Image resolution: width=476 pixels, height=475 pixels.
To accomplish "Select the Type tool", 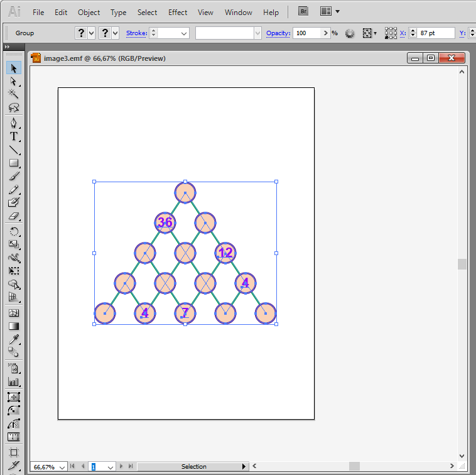I will 14,136.
